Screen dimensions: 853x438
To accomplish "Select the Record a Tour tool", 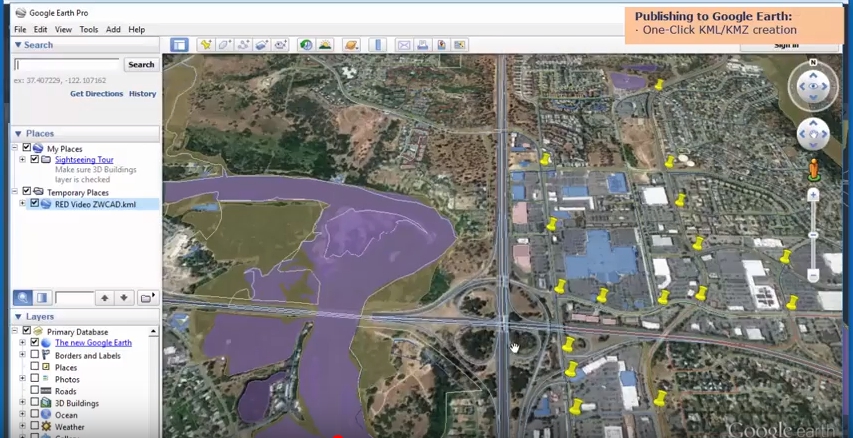I will pyautogui.click(x=281, y=45).
